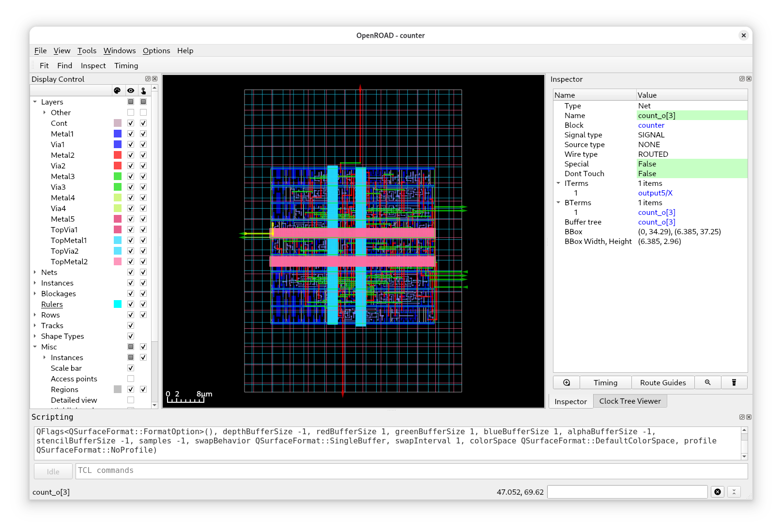Open the Options menu
This screenshot has width=782, height=532.
point(156,51)
